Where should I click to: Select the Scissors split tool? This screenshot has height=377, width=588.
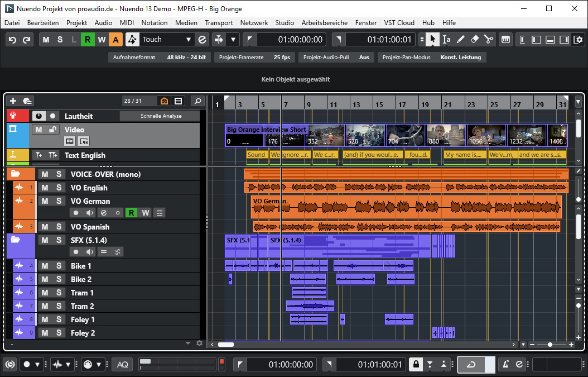(489, 40)
